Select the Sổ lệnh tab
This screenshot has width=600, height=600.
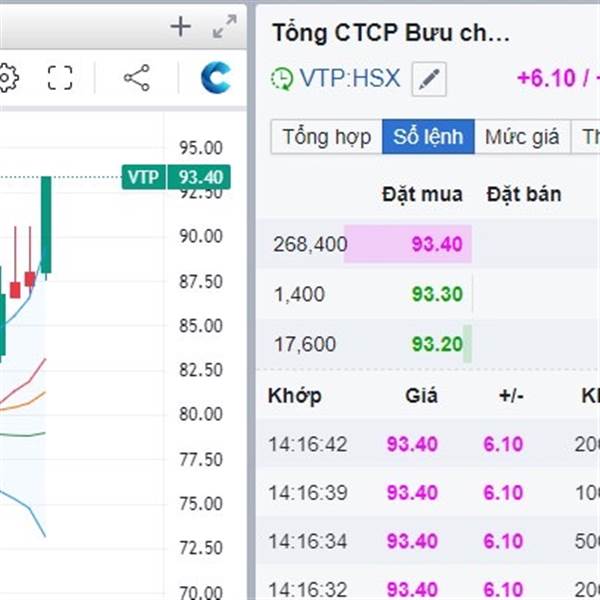pyautogui.click(x=428, y=137)
